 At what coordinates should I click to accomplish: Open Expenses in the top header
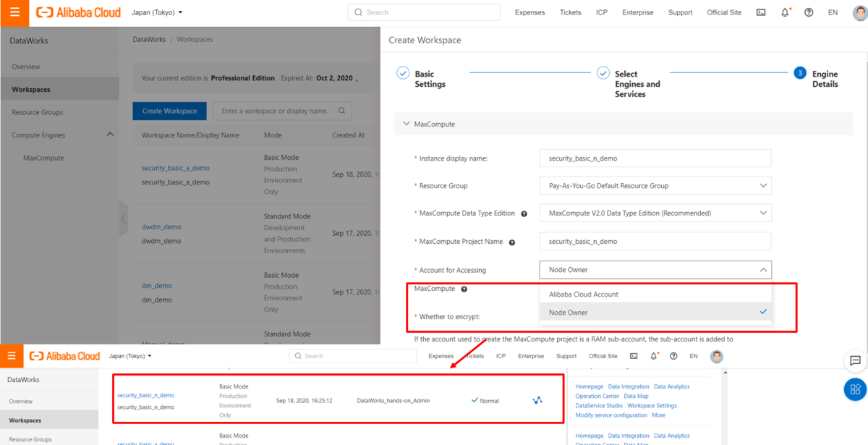coord(529,12)
